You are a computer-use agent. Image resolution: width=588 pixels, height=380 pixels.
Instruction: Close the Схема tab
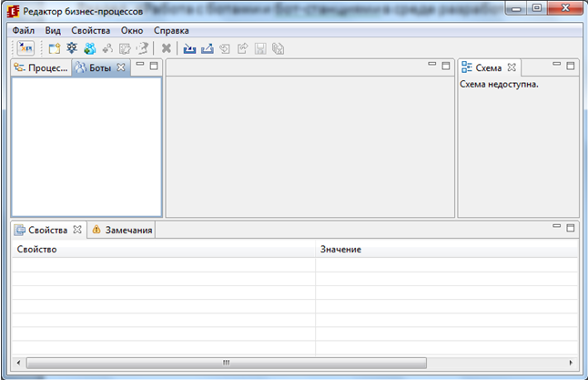click(x=512, y=67)
